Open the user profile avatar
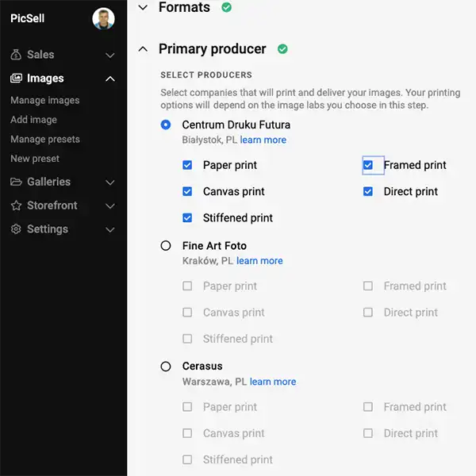476x476 pixels. (103, 18)
